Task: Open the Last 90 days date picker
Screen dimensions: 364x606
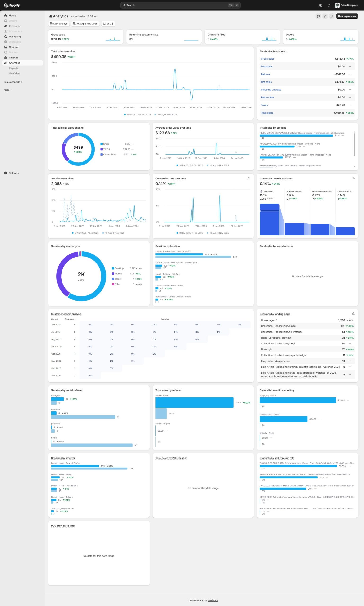Action: point(59,24)
